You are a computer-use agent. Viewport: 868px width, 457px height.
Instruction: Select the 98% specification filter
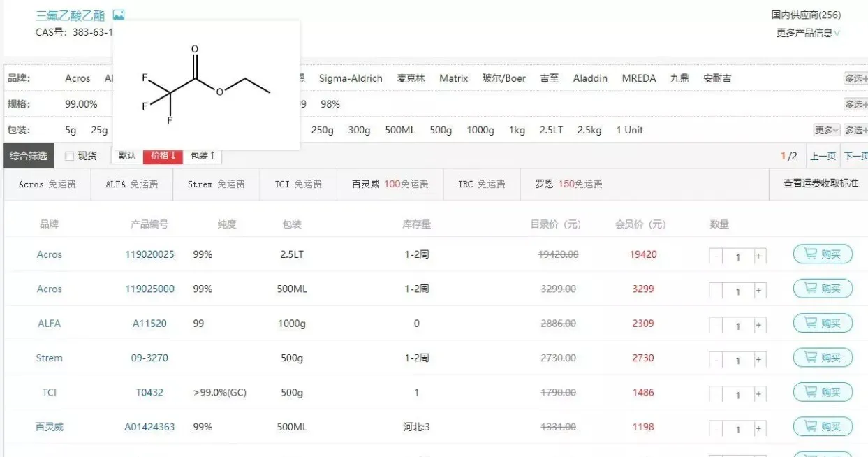[x=330, y=104]
